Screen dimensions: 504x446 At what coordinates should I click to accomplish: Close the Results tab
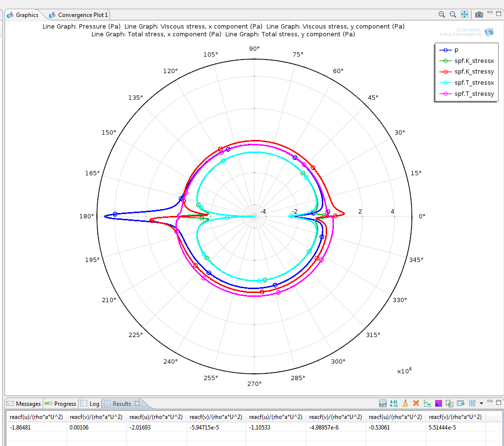(x=137, y=403)
